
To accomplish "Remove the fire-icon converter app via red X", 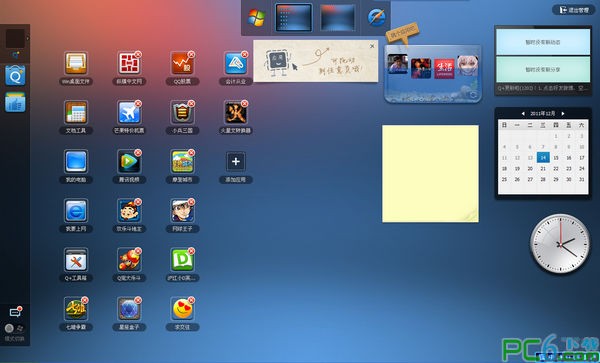I will pos(244,103).
